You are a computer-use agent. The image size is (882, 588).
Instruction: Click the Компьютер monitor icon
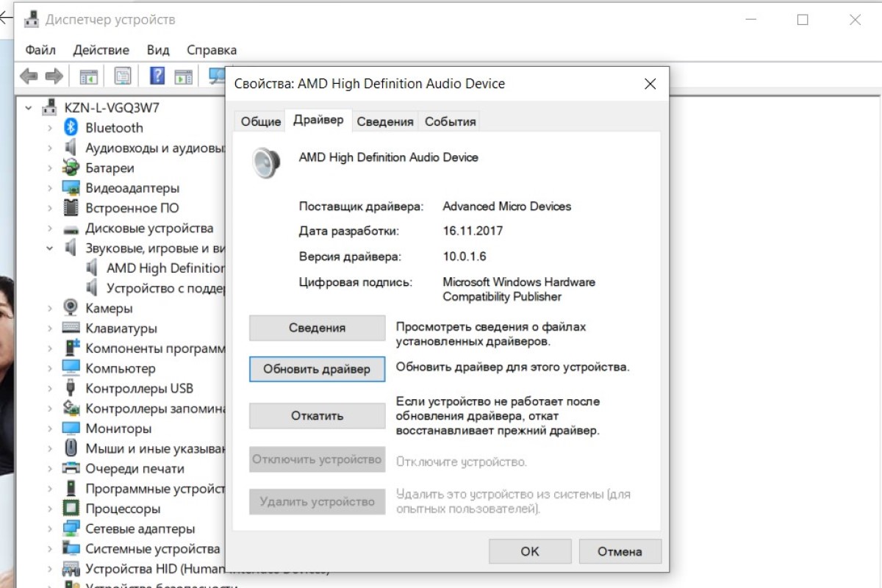[x=71, y=368]
